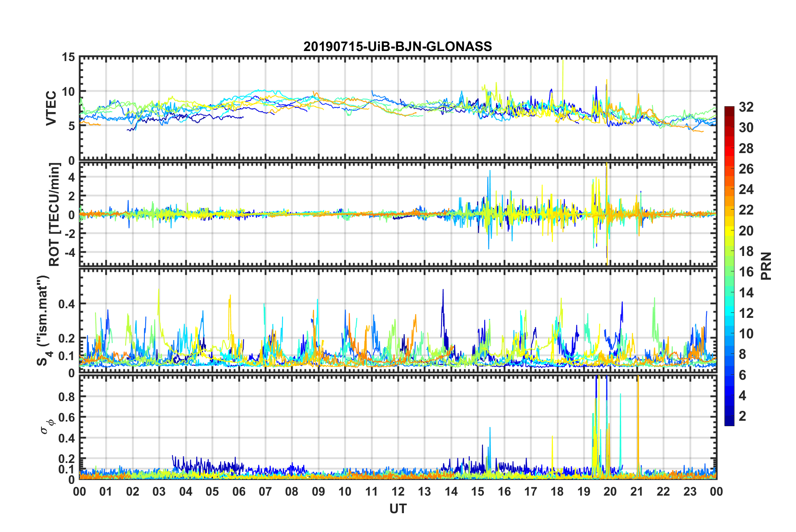Click VTEC y-tick label 15

coord(68,57)
